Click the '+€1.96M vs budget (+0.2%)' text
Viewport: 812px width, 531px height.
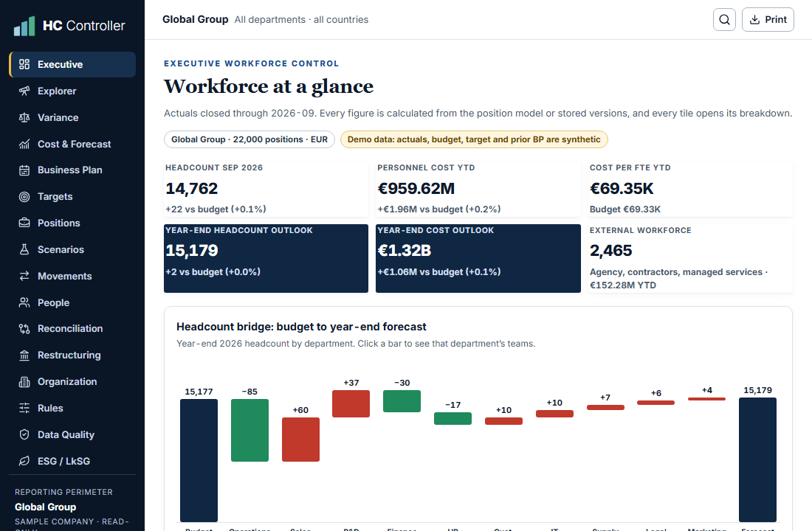pyautogui.click(x=438, y=209)
